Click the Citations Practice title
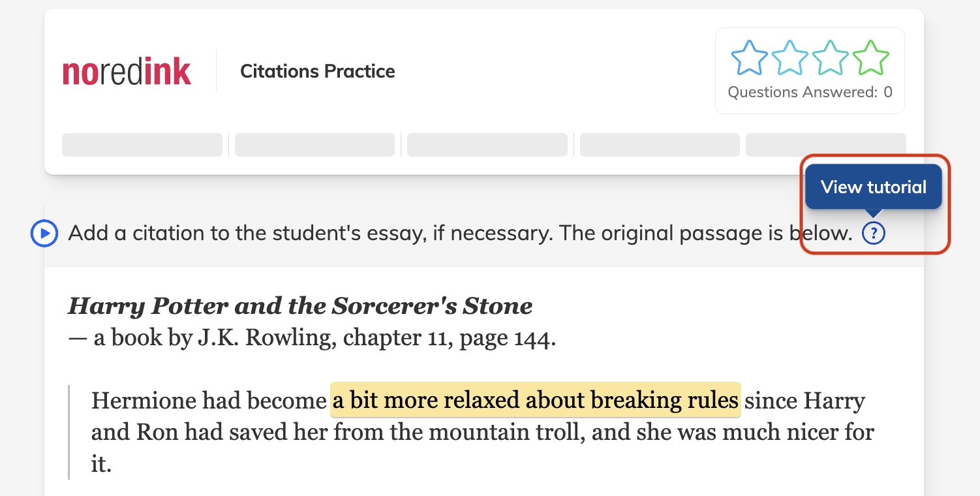The width and height of the screenshot is (980, 496). [318, 71]
